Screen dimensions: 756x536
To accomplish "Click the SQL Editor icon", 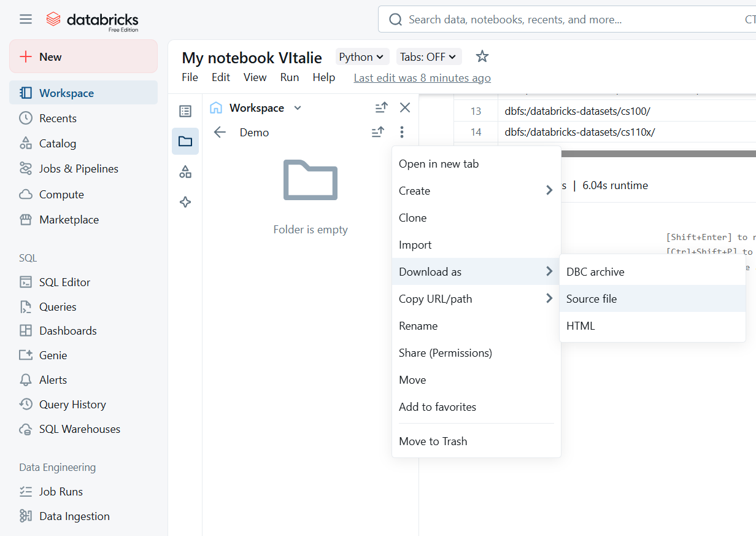I will point(26,282).
